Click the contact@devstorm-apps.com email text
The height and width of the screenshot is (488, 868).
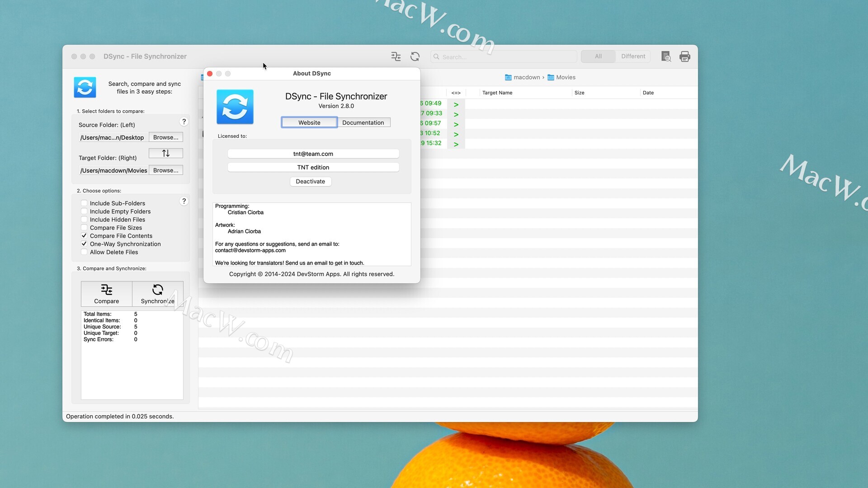[x=250, y=250]
